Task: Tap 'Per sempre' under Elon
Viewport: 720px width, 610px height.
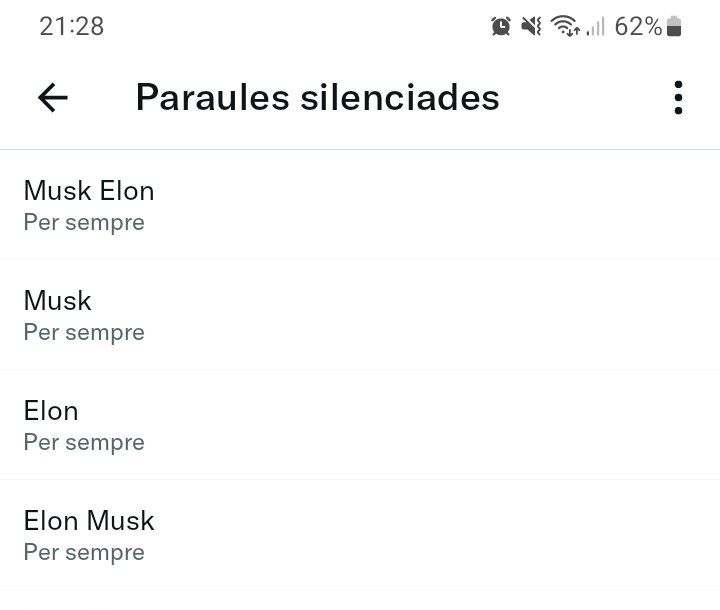Action: [x=84, y=443]
